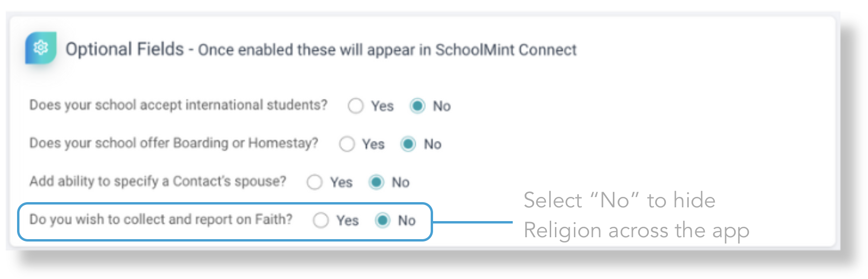Screen dimensions: 868x279
Task: Pick No radio for Contact's spouse
Action: (376, 182)
